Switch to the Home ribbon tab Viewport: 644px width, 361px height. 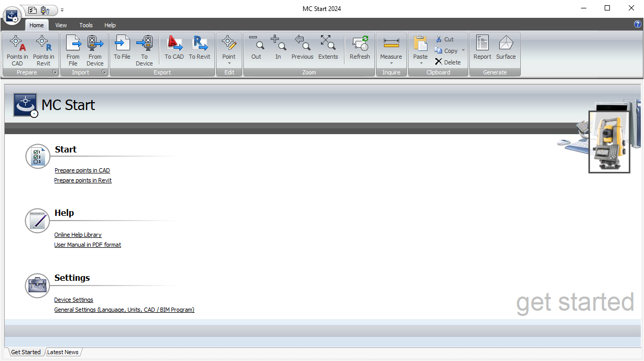(37, 25)
